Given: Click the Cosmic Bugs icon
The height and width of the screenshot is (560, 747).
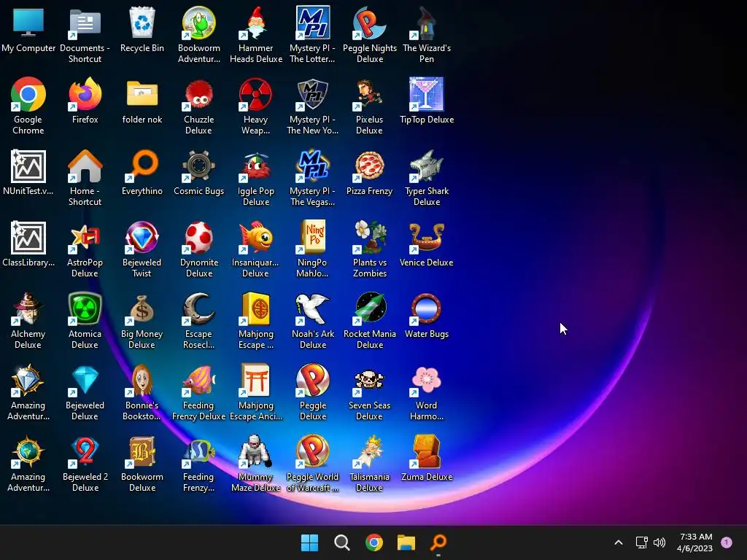Looking at the screenshot, I should click(198, 166).
